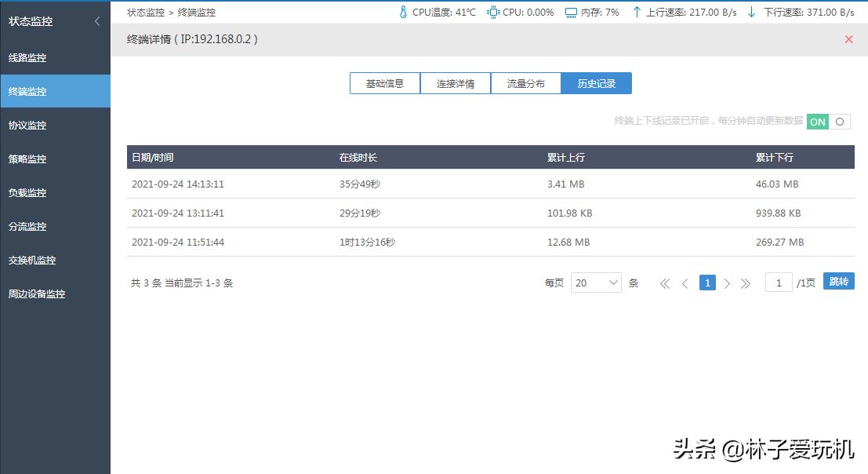Viewport: 868px width, 474px height.
Task: Click the page number jump input field
Action: [779, 283]
